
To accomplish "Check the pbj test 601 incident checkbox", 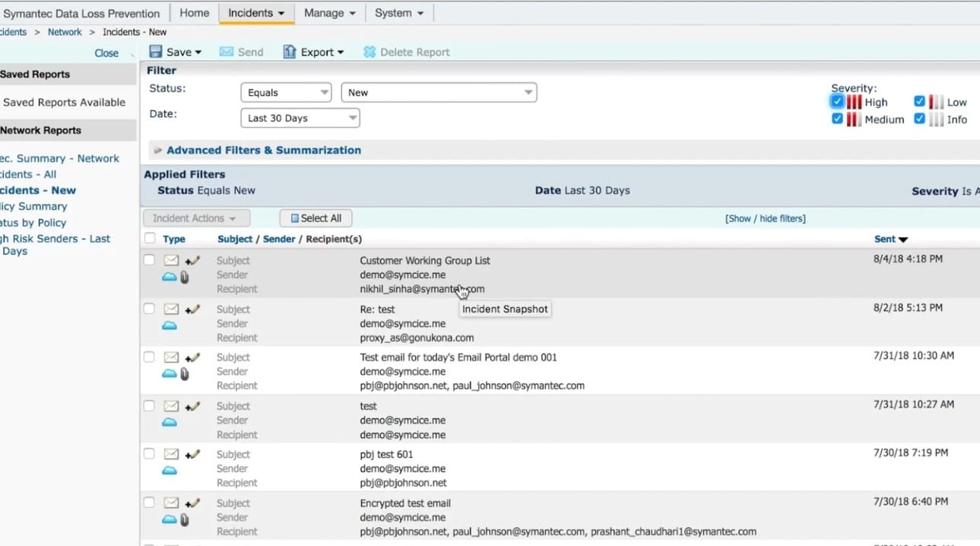I will (x=149, y=454).
